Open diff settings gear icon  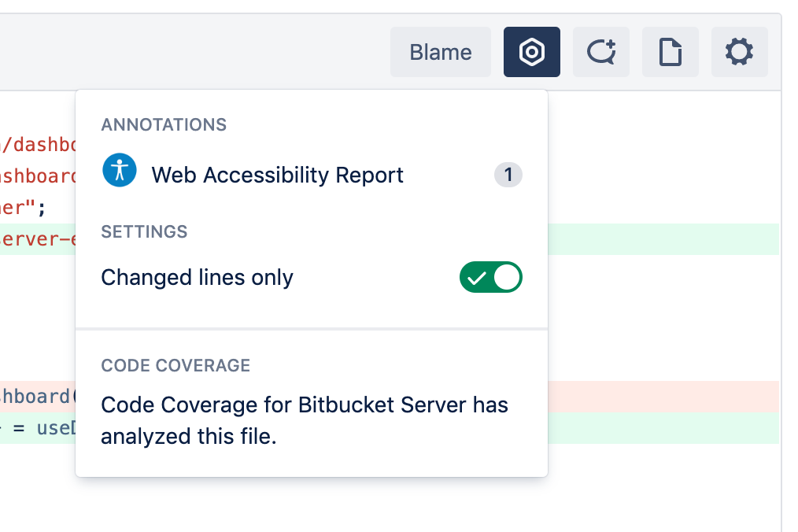point(739,53)
